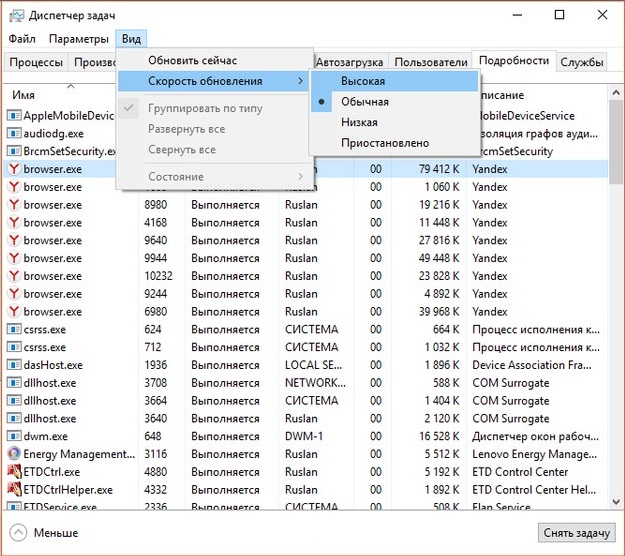Click the AppleMobileDevice process icon
Viewport: 625px width, 556px height.
pyautogui.click(x=14, y=115)
